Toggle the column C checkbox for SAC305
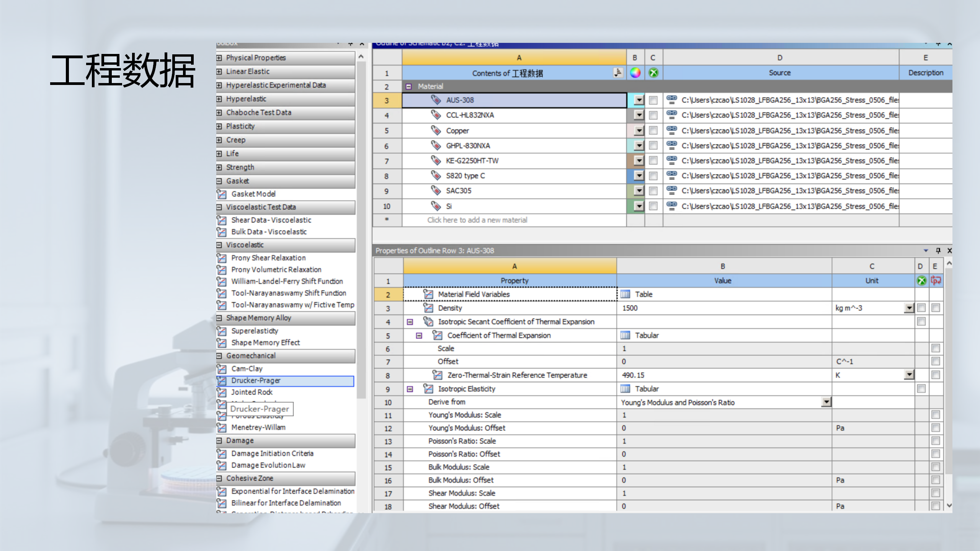Image resolution: width=980 pixels, height=551 pixels. tap(653, 191)
